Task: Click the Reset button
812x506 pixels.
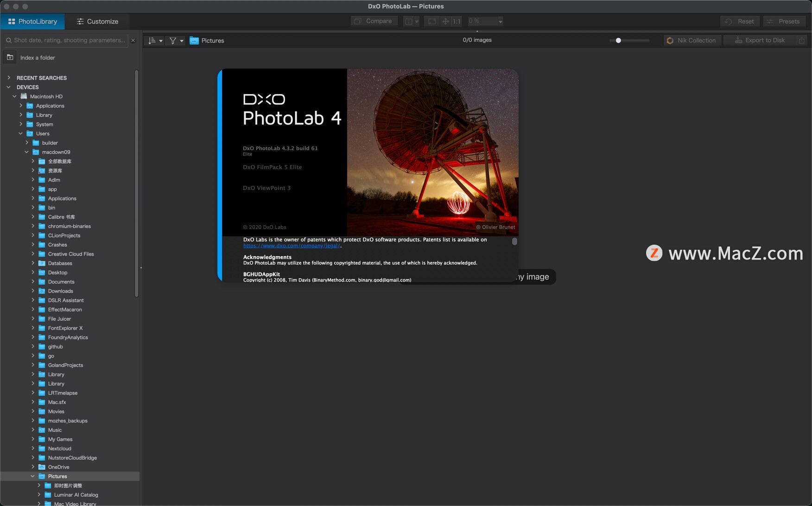Action: (x=740, y=21)
